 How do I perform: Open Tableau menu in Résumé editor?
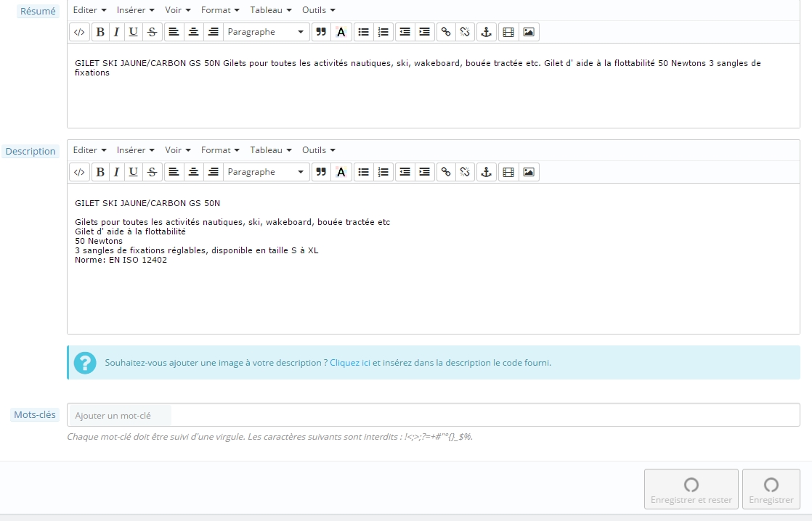click(271, 10)
